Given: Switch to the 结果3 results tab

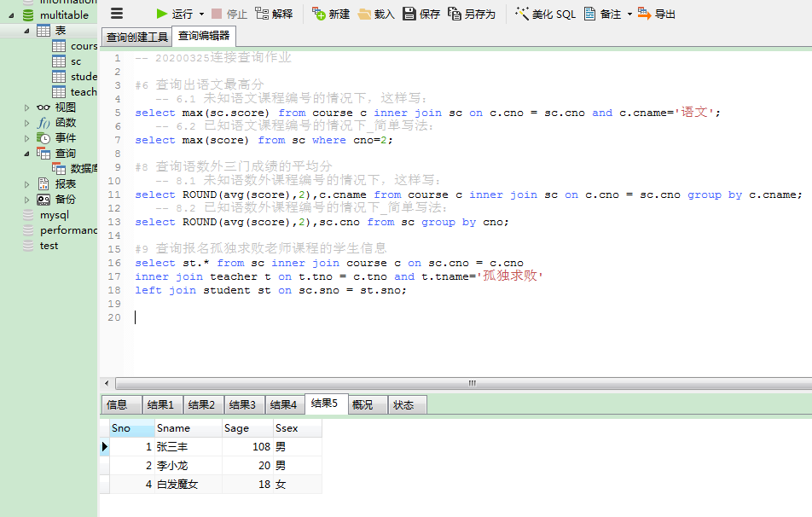Looking at the screenshot, I should tap(242, 404).
